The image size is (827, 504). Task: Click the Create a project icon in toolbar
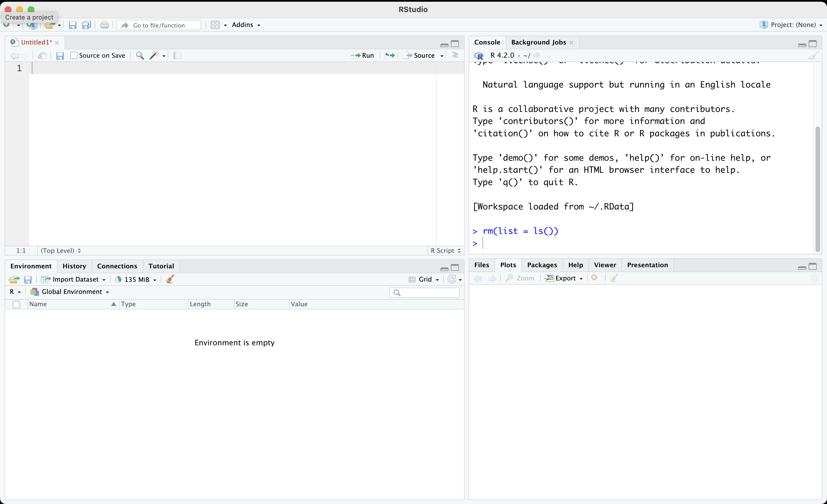32,26
